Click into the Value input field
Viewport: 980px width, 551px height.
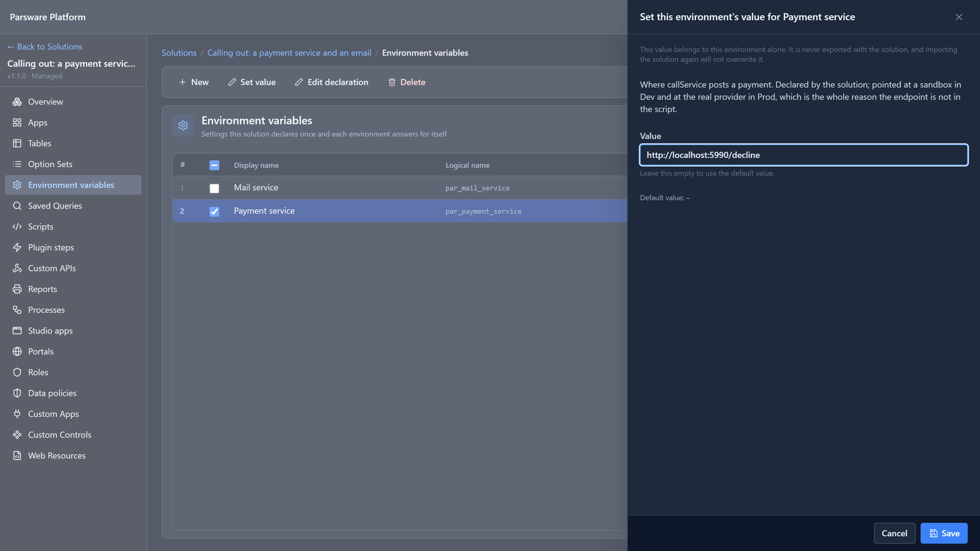[804, 155]
